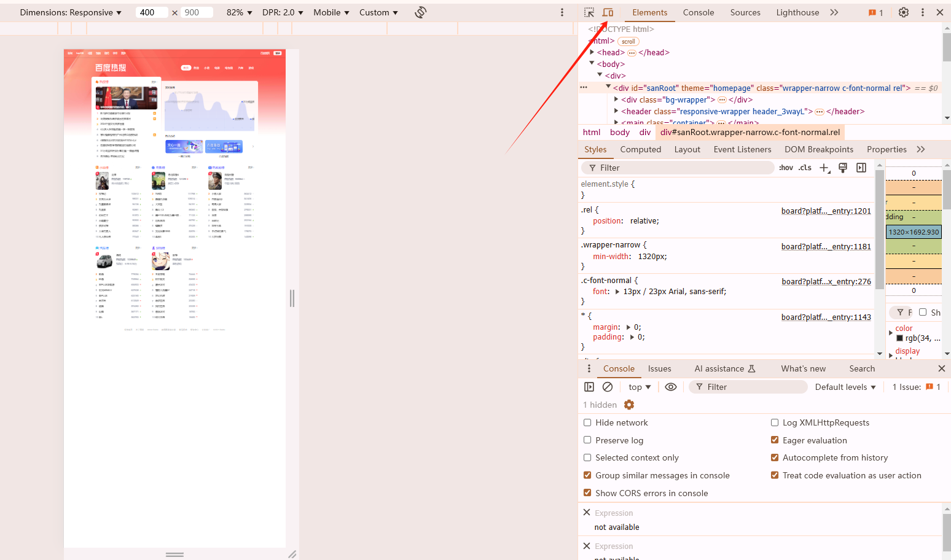Open drawer three-dot menu
Screen dimensions: 951x560
click(589, 368)
